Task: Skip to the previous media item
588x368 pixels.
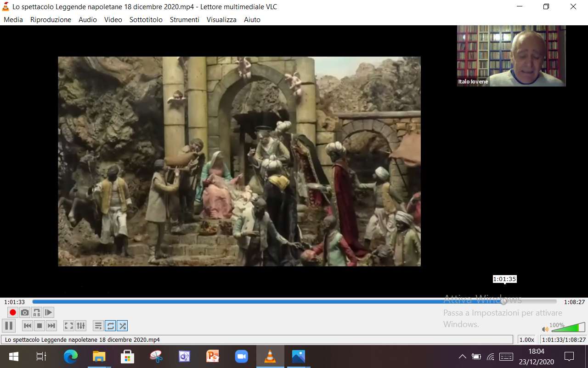Action: point(28,326)
